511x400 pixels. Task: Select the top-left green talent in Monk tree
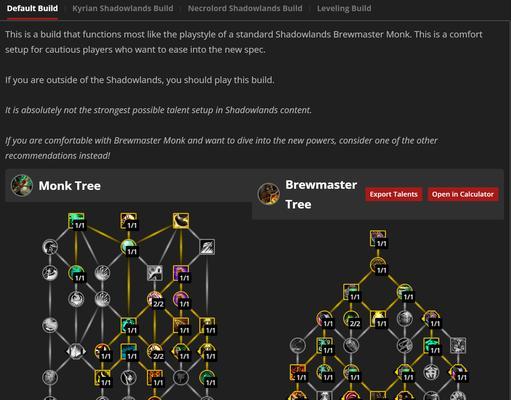[76, 221]
